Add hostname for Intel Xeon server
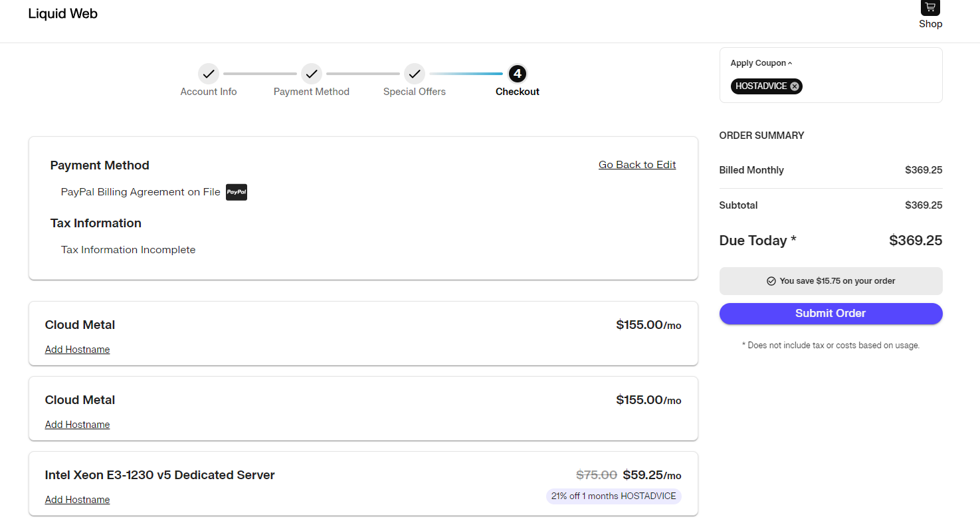 77,500
